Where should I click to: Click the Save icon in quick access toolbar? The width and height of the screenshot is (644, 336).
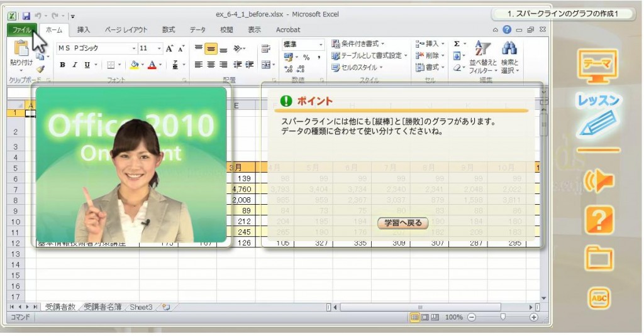(26, 16)
